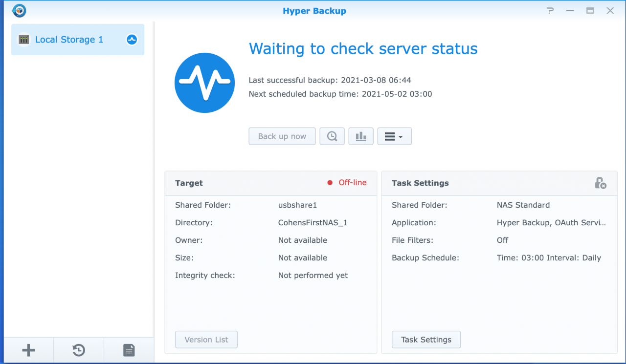Image resolution: width=626 pixels, height=364 pixels.
Task: Click the 'NAS Standard' shared folder value
Action: (523, 205)
